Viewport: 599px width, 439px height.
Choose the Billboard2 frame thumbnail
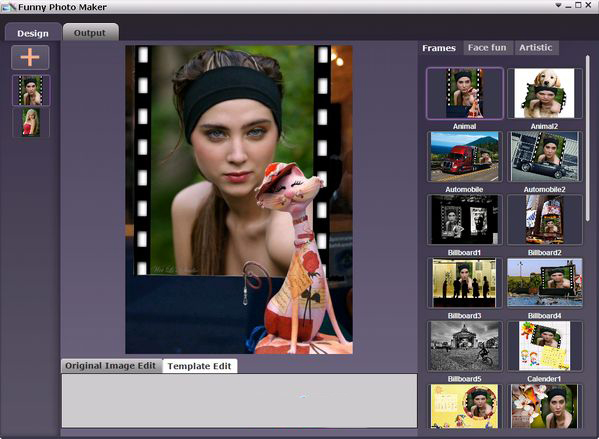544,220
